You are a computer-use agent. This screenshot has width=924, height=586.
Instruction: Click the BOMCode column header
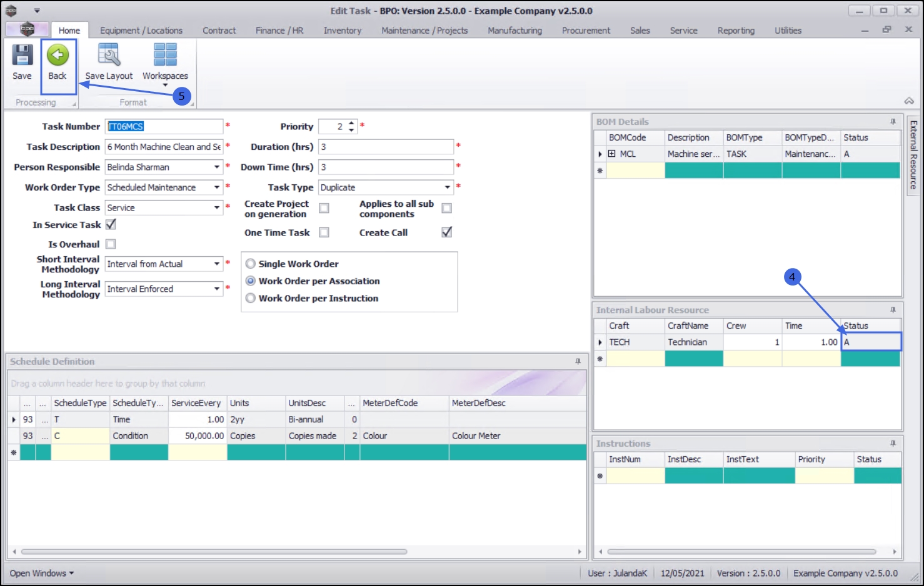point(635,137)
